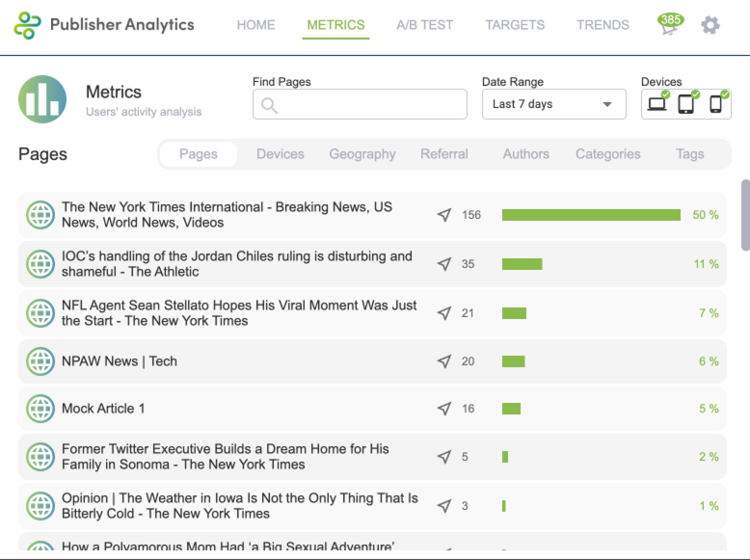Switch to the Devices tab

tap(281, 154)
